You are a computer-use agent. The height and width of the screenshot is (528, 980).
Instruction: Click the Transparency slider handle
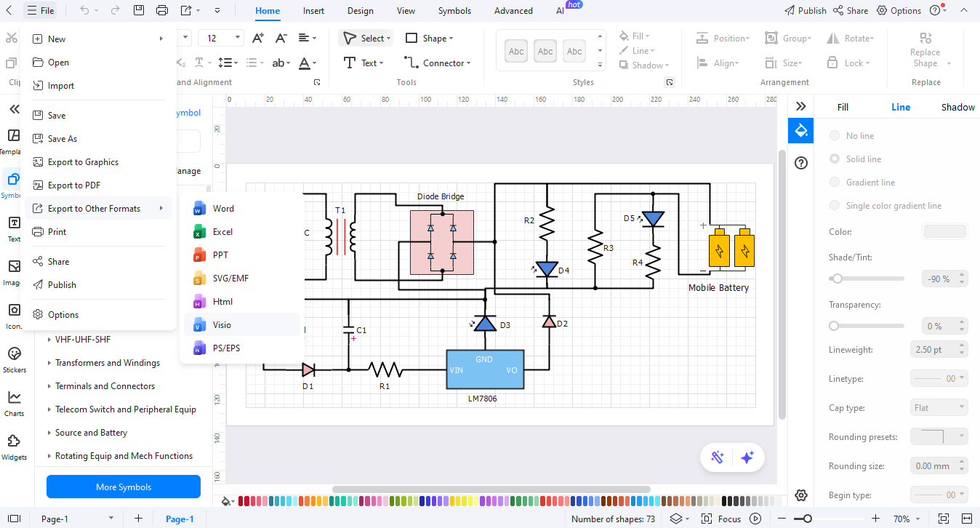[x=834, y=326]
